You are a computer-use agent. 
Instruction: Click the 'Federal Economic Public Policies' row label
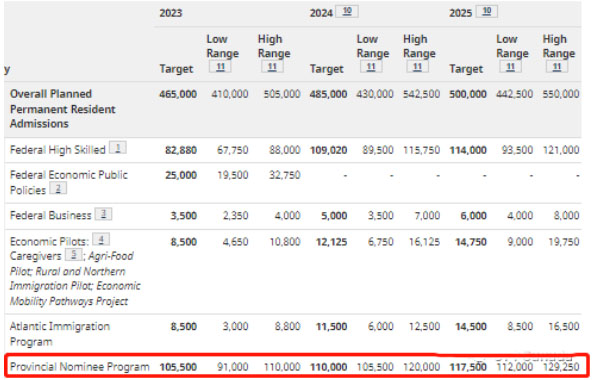pyautogui.click(x=69, y=182)
